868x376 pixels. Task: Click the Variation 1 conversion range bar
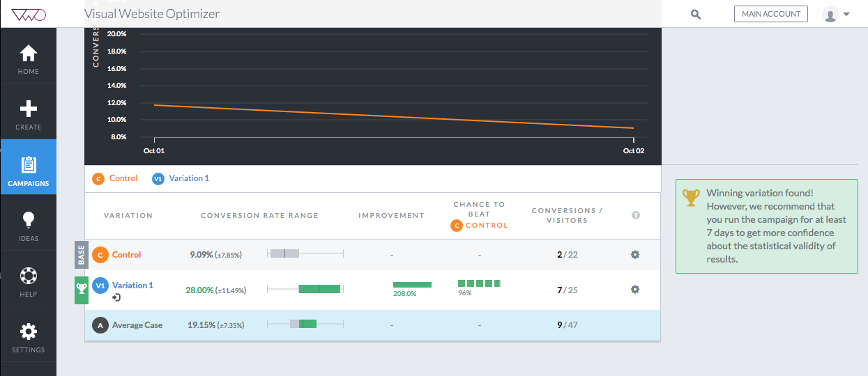[x=305, y=288]
